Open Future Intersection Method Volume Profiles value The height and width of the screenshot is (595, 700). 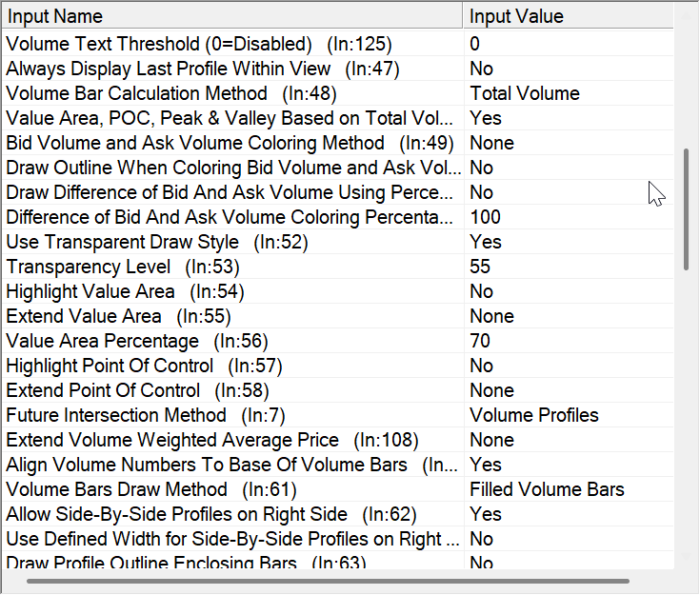point(569,415)
